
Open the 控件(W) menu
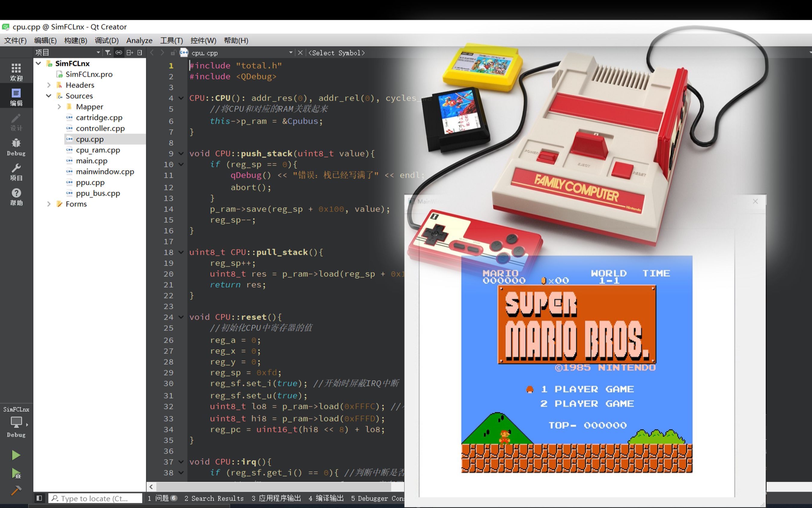(203, 40)
